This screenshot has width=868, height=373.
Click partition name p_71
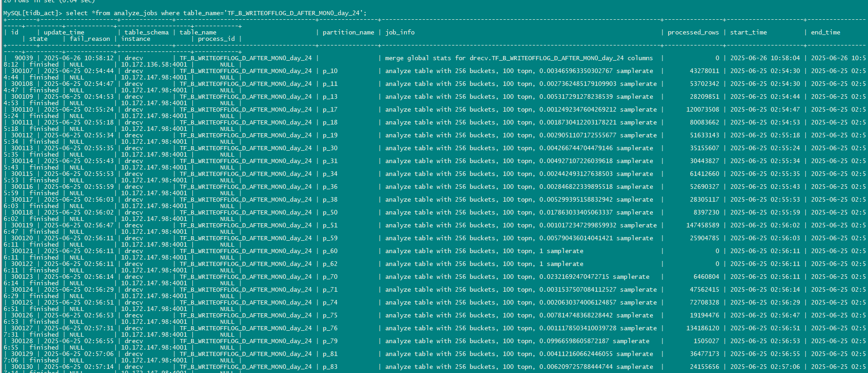click(330, 289)
